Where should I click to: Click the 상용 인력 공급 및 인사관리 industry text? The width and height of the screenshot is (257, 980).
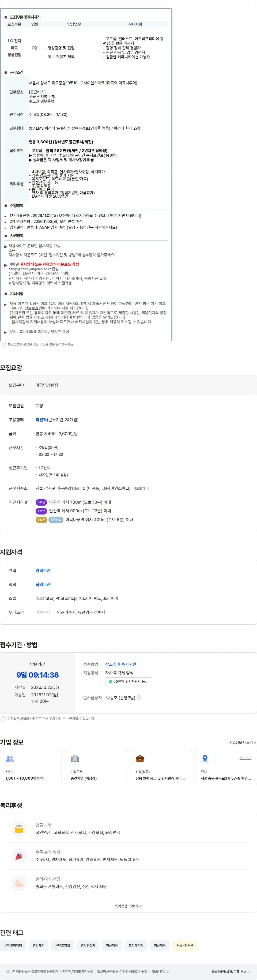pyautogui.click(x=160, y=778)
